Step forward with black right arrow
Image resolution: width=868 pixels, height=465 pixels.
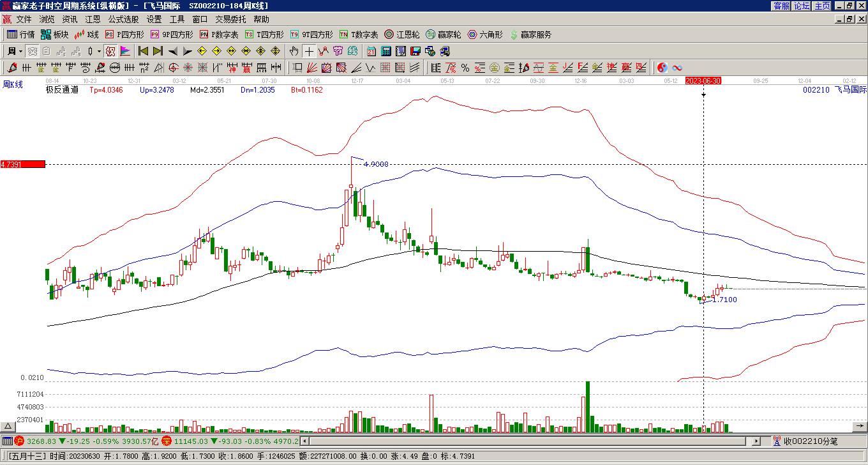point(187,51)
